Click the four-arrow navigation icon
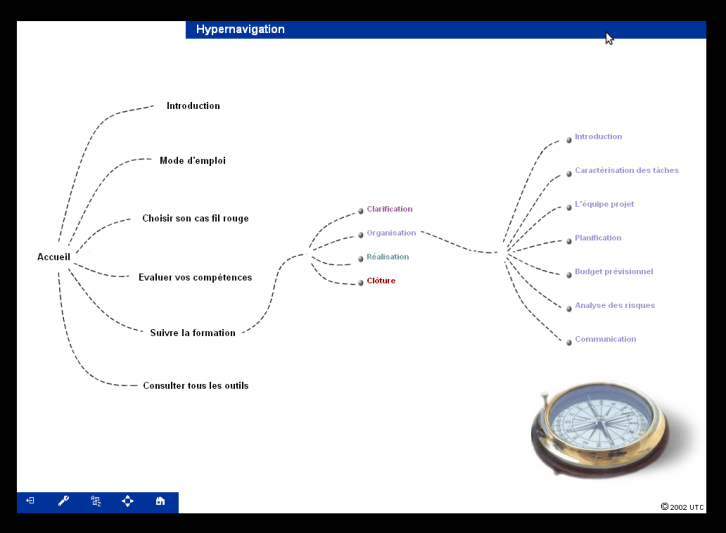This screenshot has width=726, height=533. pyautogui.click(x=128, y=501)
